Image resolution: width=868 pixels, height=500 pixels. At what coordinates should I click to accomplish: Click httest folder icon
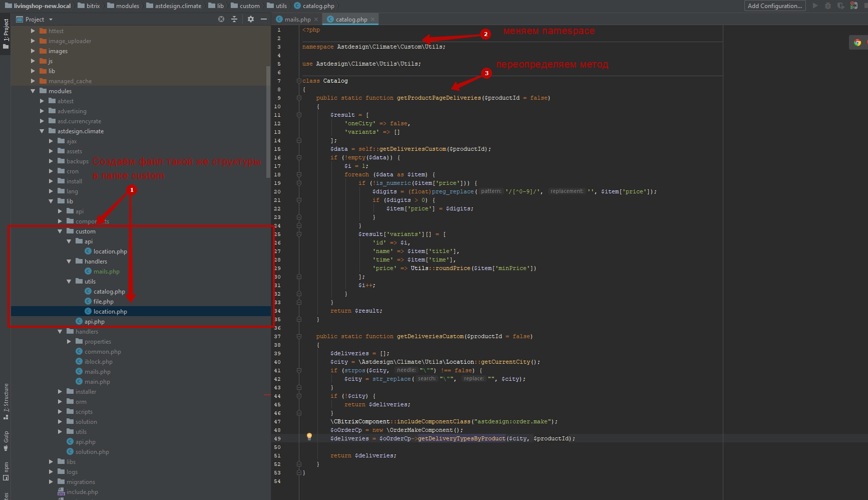pyautogui.click(x=43, y=31)
